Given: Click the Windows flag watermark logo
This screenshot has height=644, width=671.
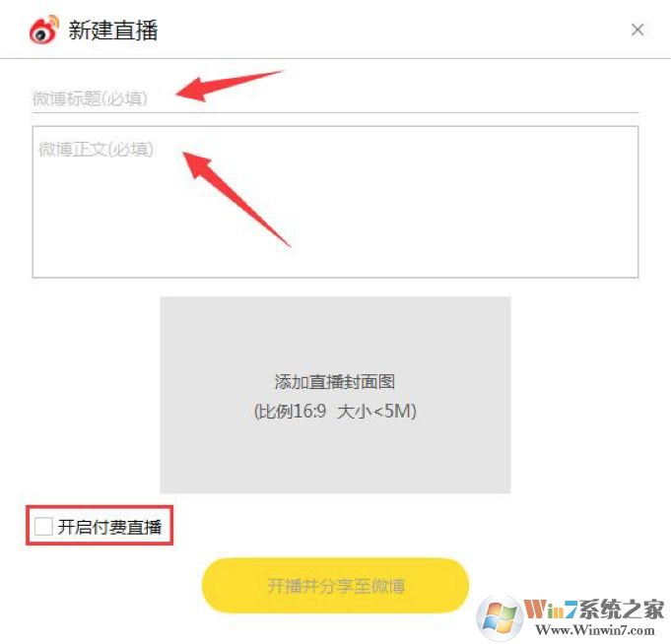Looking at the screenshot, I should tap(500, 617).
